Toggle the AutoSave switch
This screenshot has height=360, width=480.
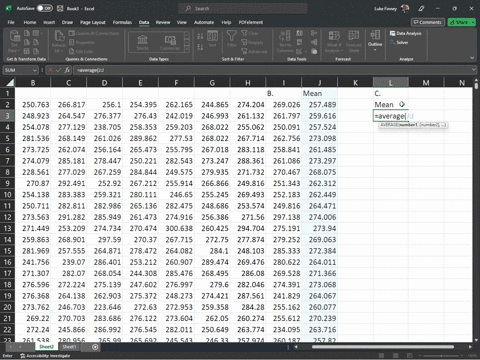pos(44,8)
